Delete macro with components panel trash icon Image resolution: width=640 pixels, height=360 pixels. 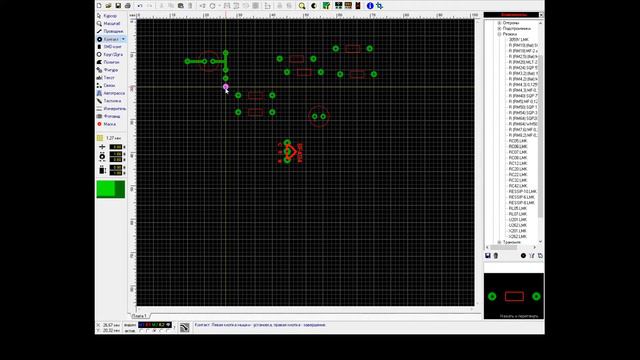click(496, 256)
